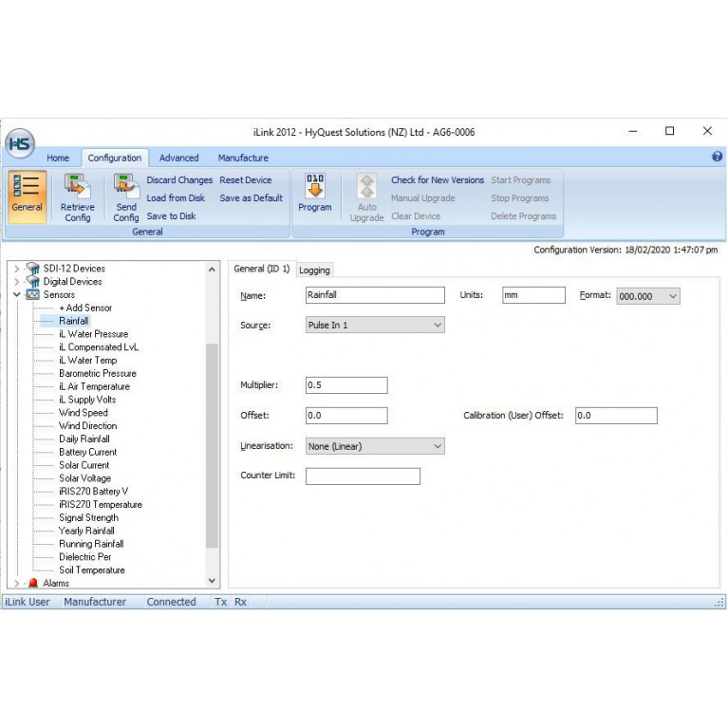Click Clear Device
Viewport: 728px width, 728px height.
[416, 215]
